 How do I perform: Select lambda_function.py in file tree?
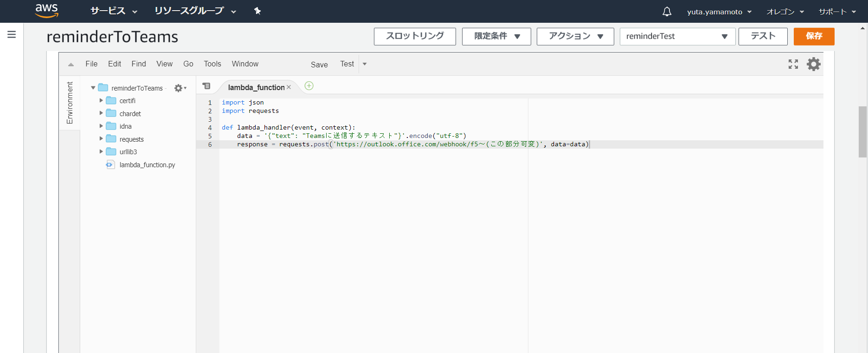tap(147, 165)
